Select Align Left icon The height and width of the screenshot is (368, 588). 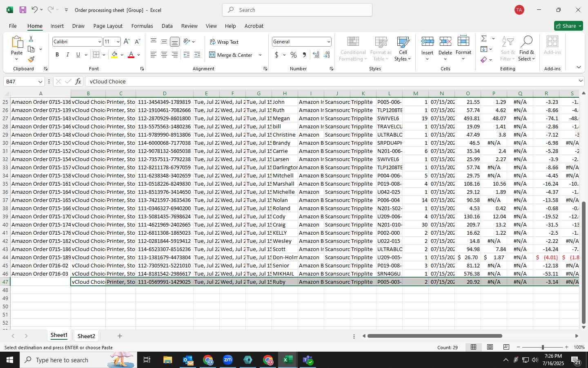[154, 55]
